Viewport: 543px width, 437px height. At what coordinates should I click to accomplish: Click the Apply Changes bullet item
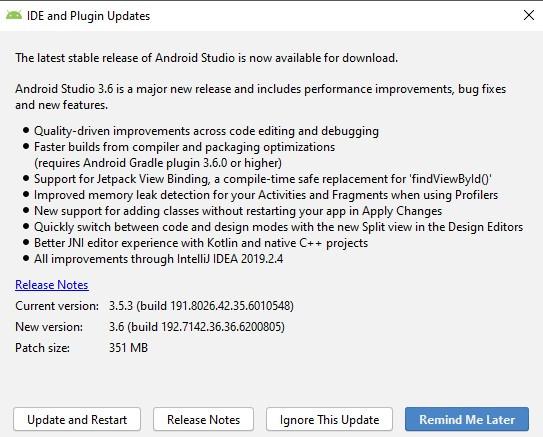[238, 211]
